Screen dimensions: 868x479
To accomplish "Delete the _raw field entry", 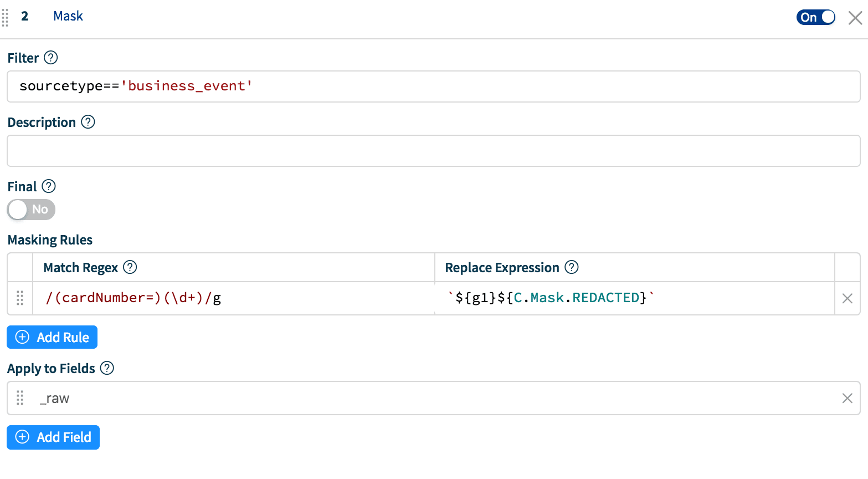I will coord(847,398).
